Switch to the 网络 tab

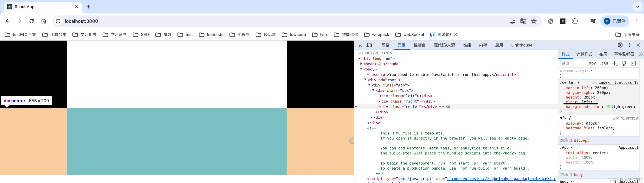(385, 45)
